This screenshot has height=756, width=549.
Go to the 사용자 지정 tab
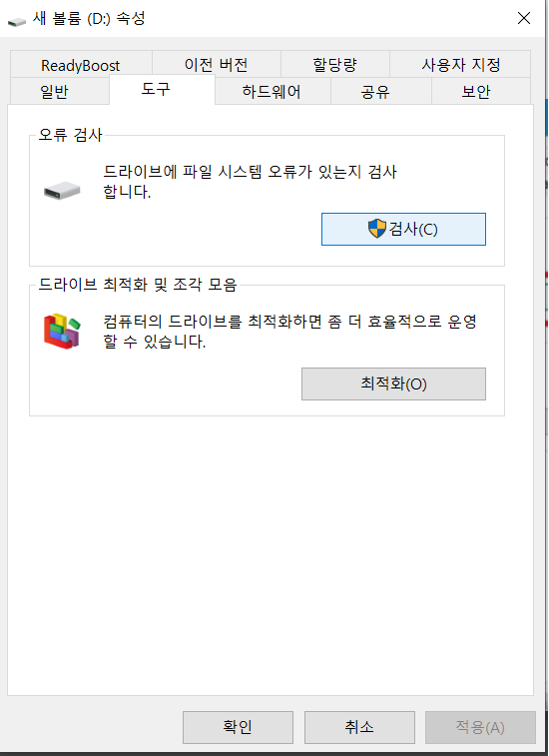(x=460, y=65)
